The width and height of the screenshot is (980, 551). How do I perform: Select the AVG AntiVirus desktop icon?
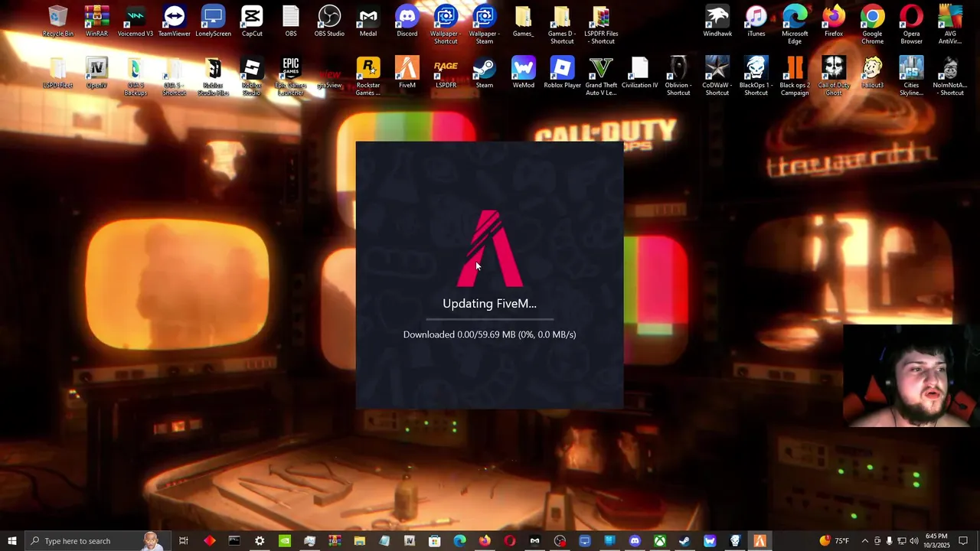[950, 25]
